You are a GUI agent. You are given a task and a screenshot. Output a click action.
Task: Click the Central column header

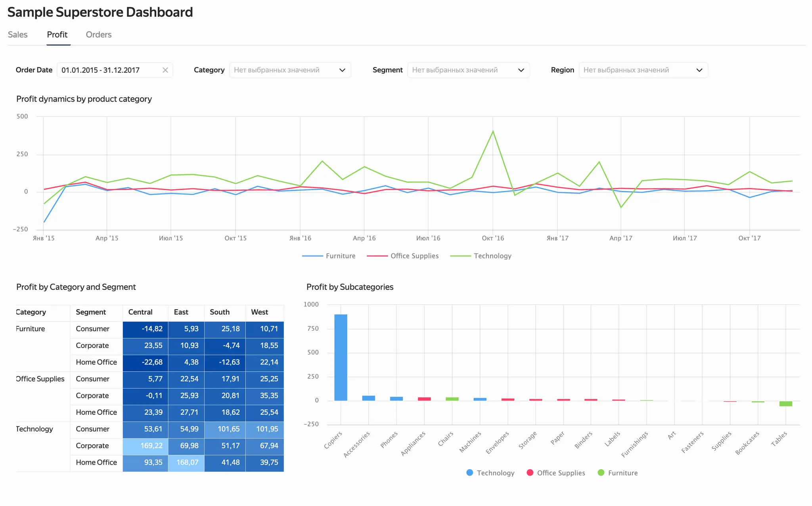point(140,312)
